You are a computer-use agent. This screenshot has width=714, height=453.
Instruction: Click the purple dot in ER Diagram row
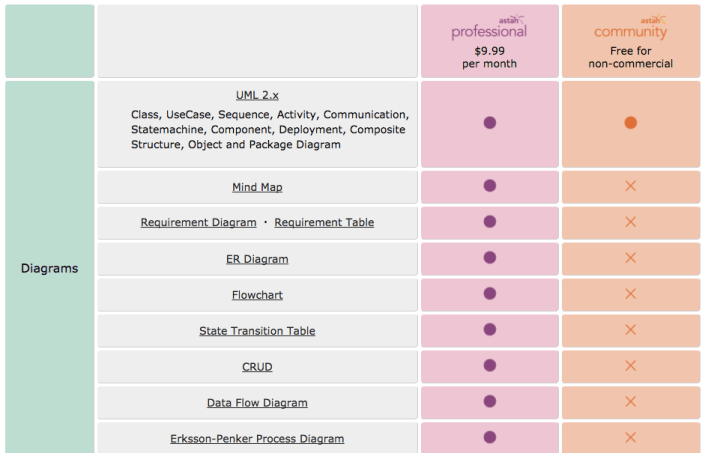click(x=490, y=258)
